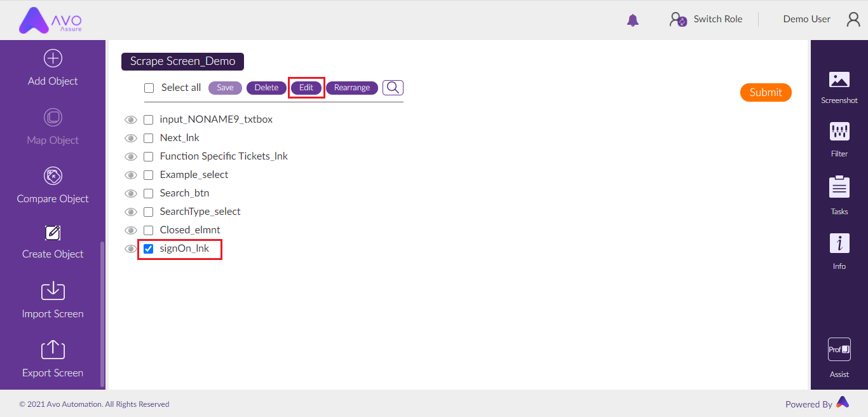Click the Demo User name

pyautogui.click(x=806, y=19)
